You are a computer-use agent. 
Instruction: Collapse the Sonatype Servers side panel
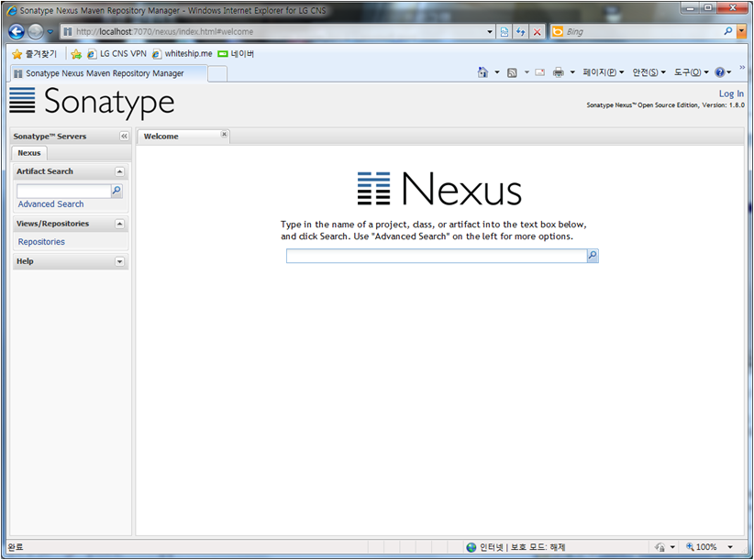125,137
